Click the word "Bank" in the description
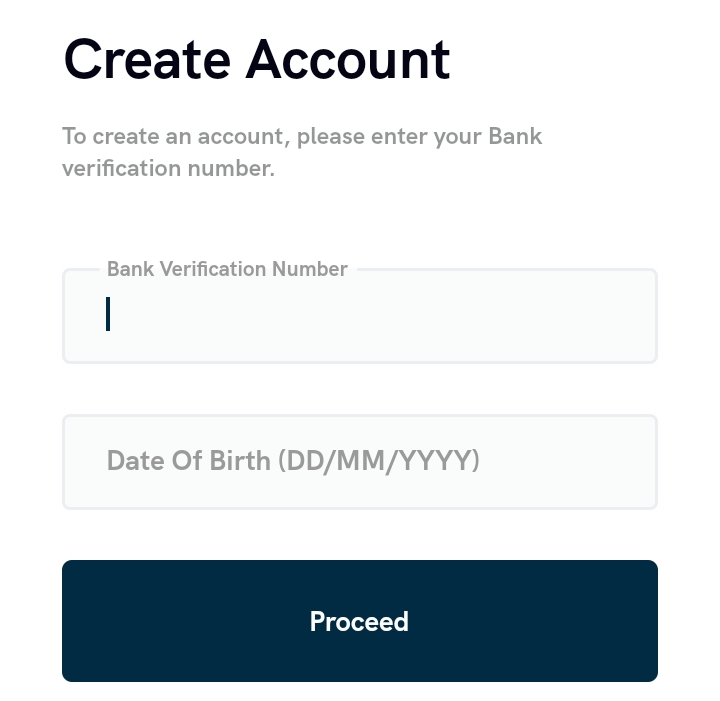Screen dimensions: 720x701 point(515,136)
